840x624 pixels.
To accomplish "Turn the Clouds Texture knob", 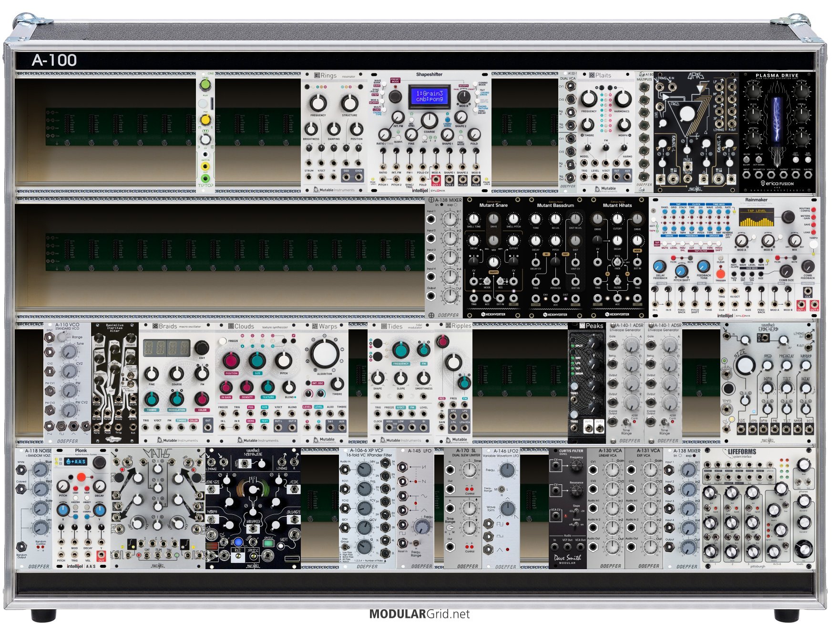I will point(268,387).
